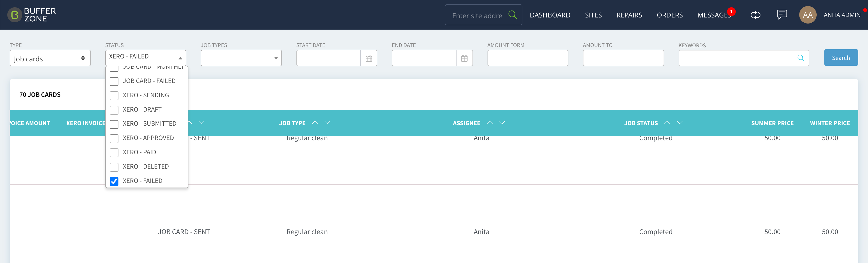Click the AA user avatar

[x=807, y=15]
